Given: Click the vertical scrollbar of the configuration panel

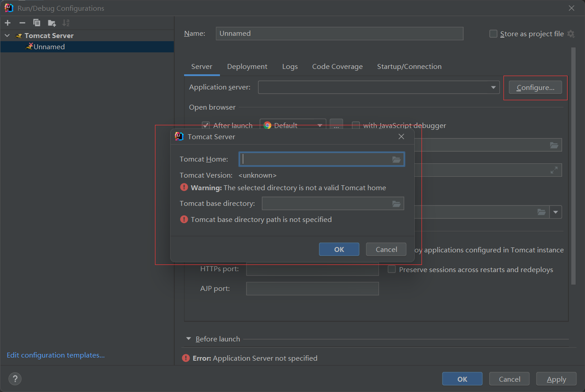Looking at the screenshot, I should [x=573, y=166].
